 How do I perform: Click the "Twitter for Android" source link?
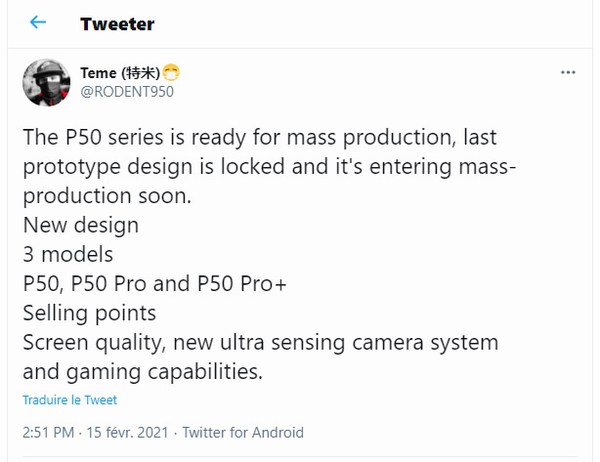coord(243,433)
